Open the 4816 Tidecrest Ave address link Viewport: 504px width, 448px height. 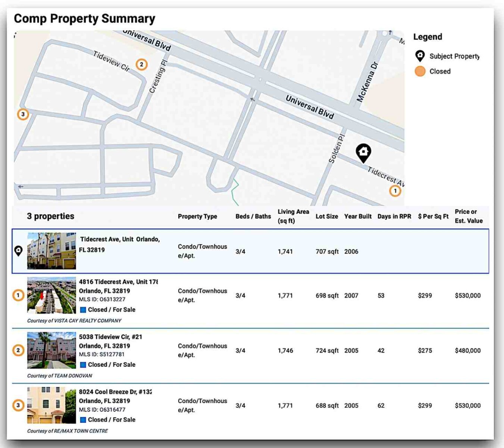pos(118,282)
